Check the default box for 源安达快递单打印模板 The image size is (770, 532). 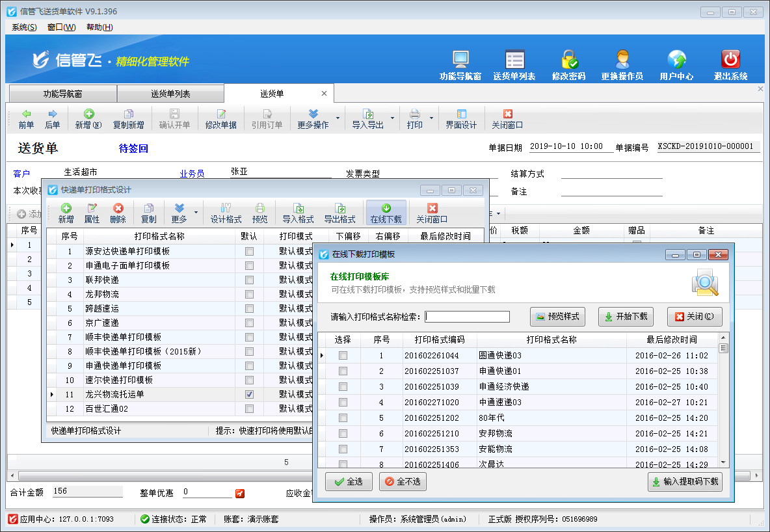(x=250, y=252)
